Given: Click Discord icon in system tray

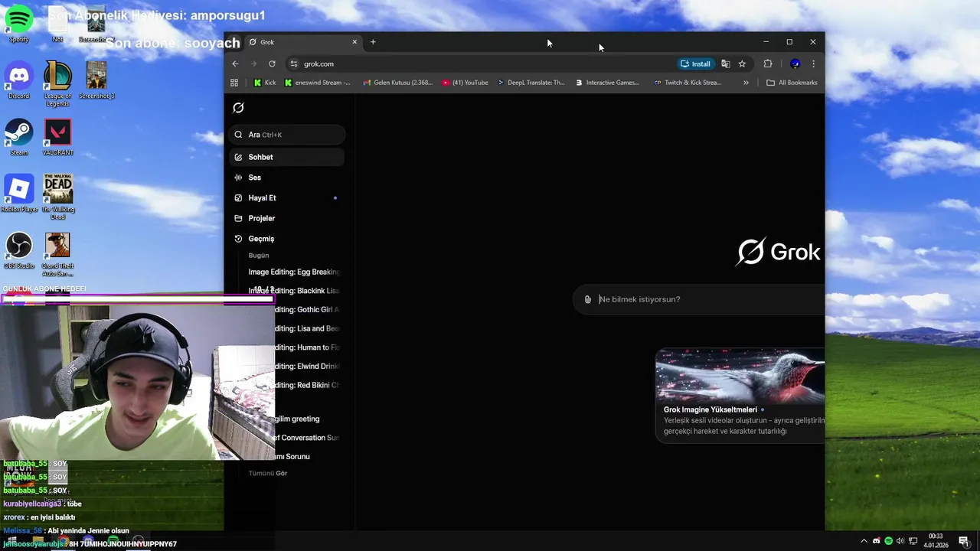Looking at the screenshot, I should pyautogui.click(x=877, y=541).
